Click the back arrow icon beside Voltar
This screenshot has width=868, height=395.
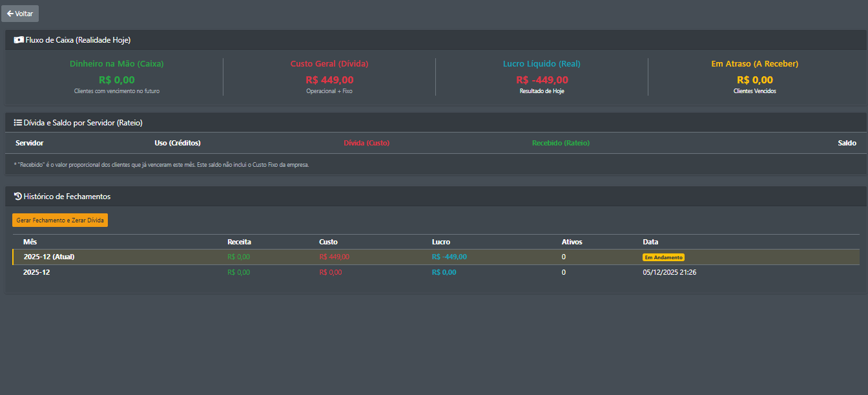click(x=10, y=14)
